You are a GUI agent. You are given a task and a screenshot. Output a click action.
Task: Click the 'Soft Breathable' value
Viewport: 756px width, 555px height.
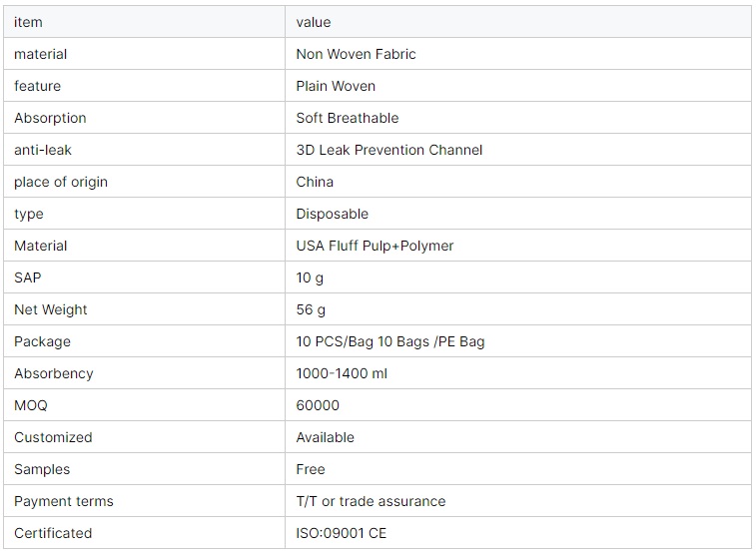pyautogui.click(x=348, y=118)
